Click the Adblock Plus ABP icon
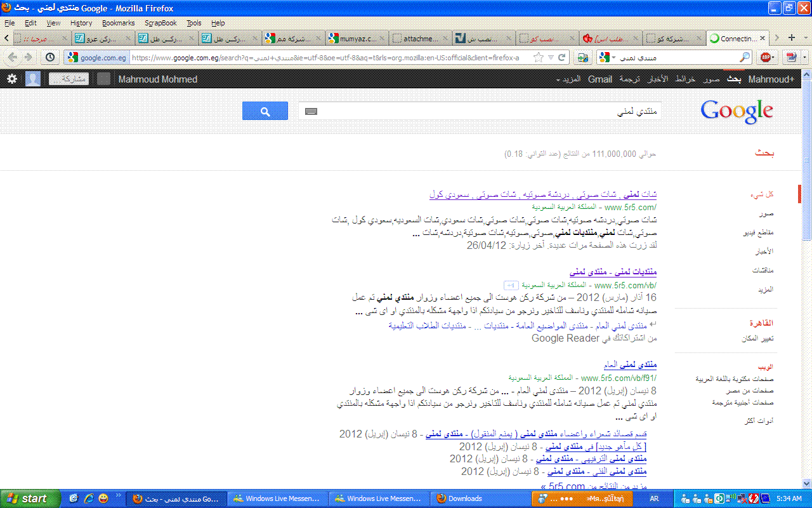Image resolution: width=812 pixels, height=508 pixels. [766, 57]
